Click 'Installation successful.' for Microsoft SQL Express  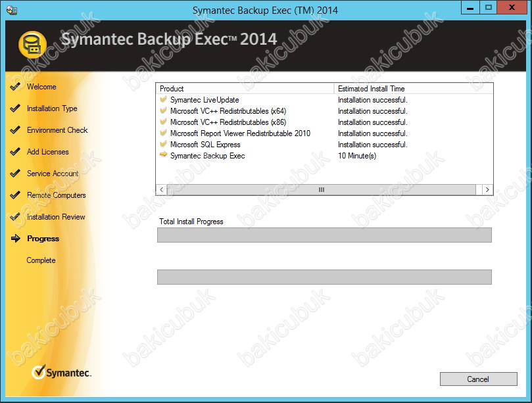373,145
